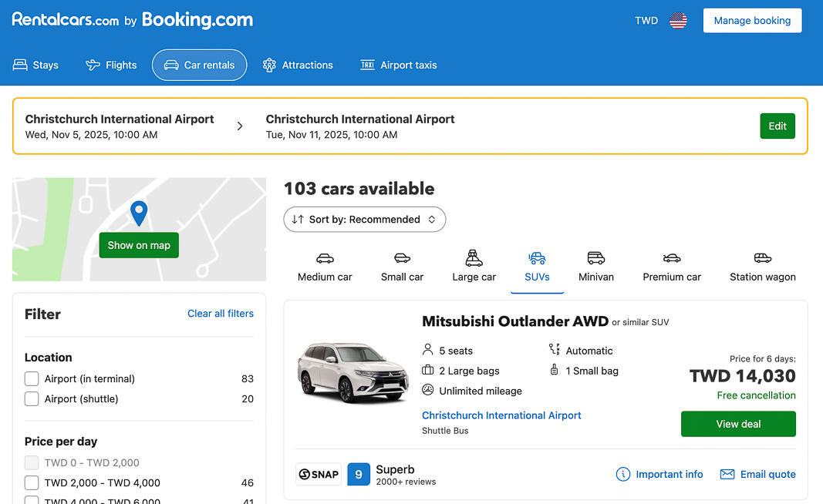Image resolution: width=823 pixels, height=504 pixels.
Task: Click the 2000+ reviews text
Action: tap(406, 482)
